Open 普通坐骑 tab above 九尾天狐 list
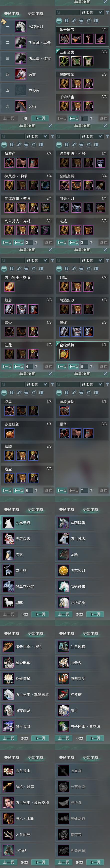 [x=11, y=509]
